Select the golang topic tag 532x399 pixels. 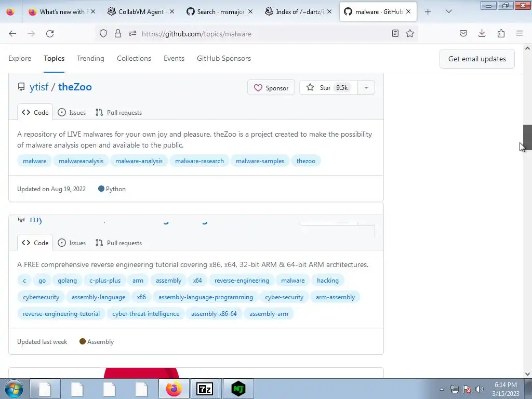[x=67, y=280]
